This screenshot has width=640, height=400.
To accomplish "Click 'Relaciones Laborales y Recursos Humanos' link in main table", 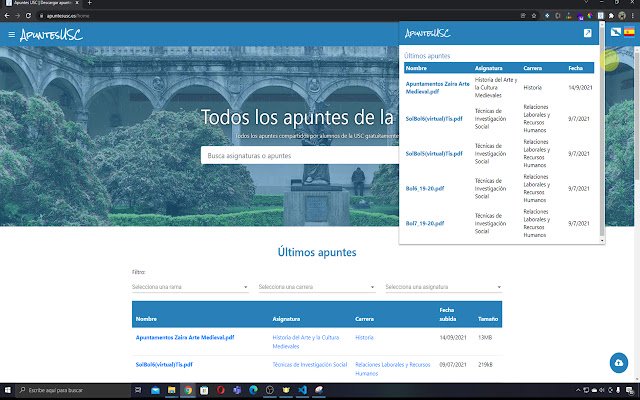I will click(393, 369).
